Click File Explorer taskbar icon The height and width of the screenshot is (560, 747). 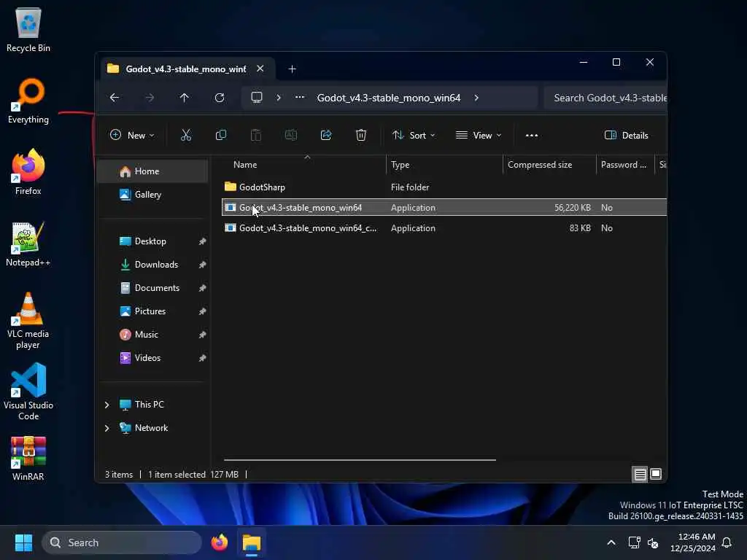pos(252,542)
